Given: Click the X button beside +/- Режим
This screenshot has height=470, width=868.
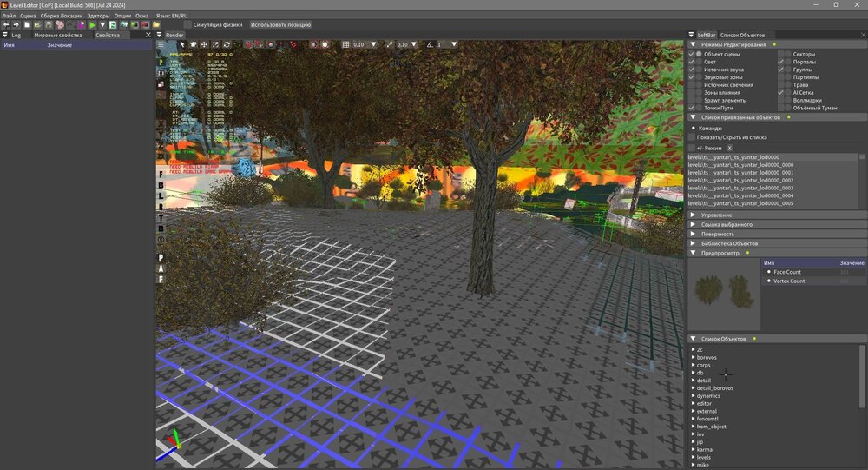Looking at the screenshot, I should tap(730, 148).
